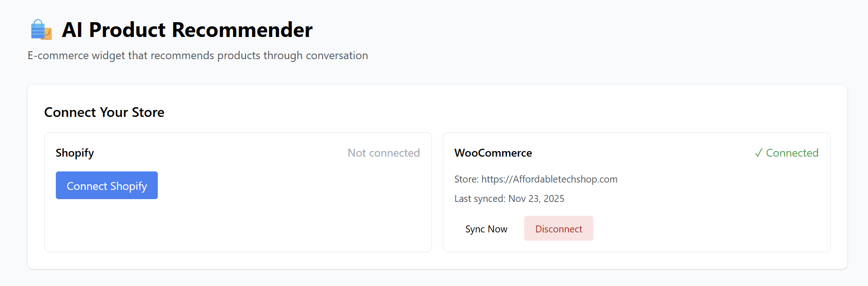Click the word "Store" in the section heading

coord(148,112)
